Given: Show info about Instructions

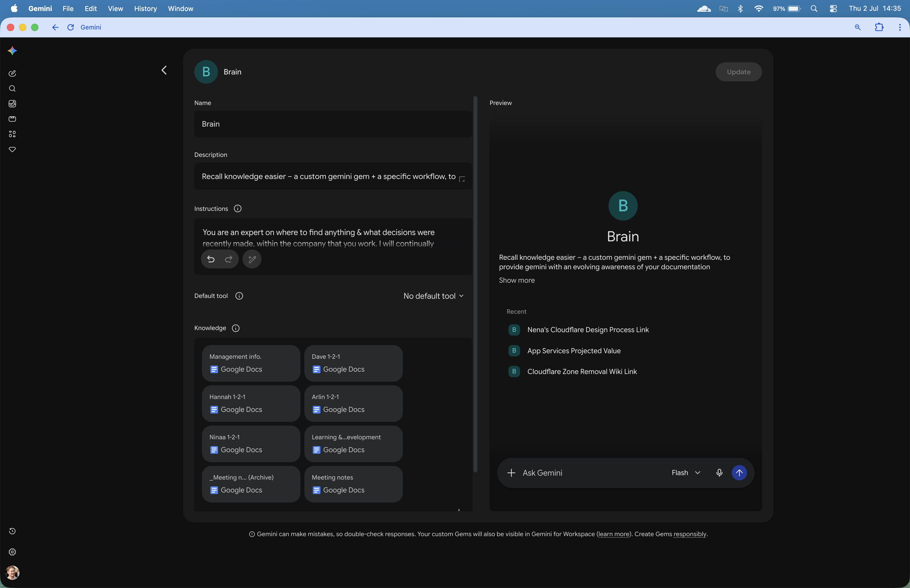Looking at the screenshot, I should pos(238,208).
